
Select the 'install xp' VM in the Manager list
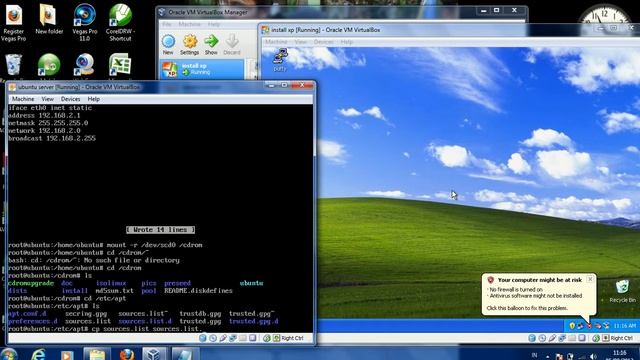pos(202,69)
